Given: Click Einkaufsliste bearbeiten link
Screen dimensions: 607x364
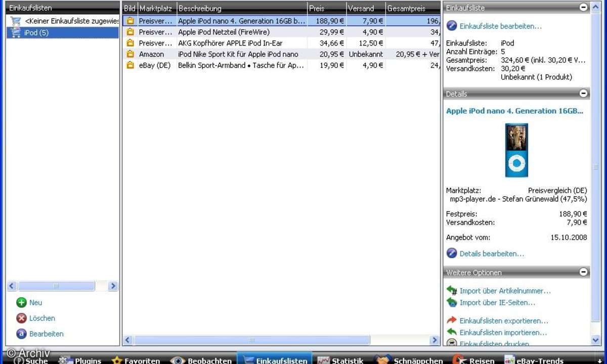Looking at the screenshot, I should pos(500,26).
